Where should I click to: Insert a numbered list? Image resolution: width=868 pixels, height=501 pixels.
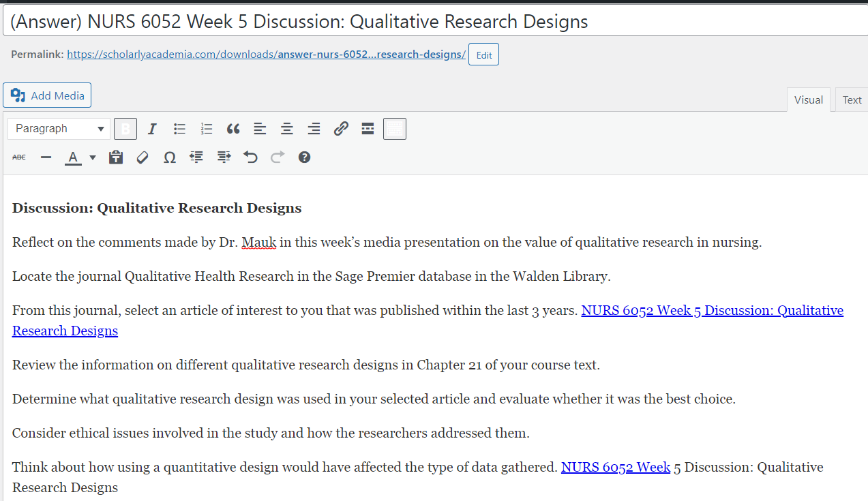207,129
